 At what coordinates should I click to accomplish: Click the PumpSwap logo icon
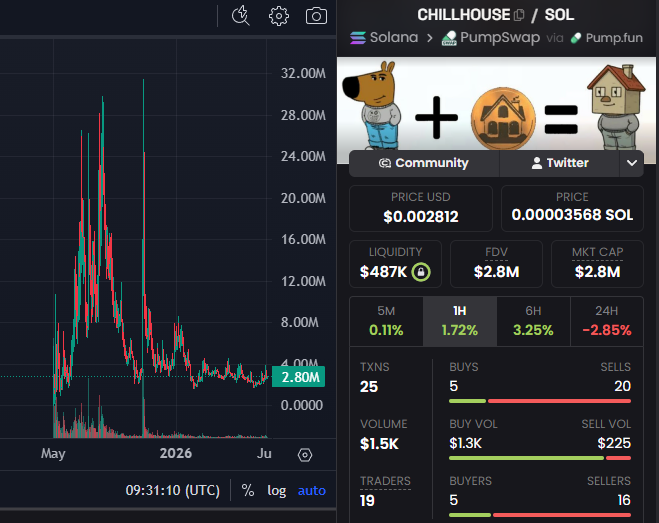click(x=449, y=38)
